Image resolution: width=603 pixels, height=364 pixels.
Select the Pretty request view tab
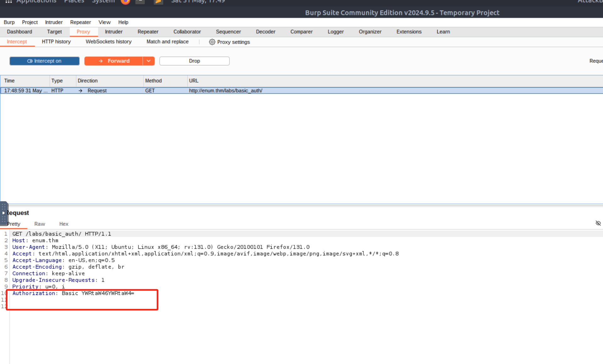click(14, 224)
